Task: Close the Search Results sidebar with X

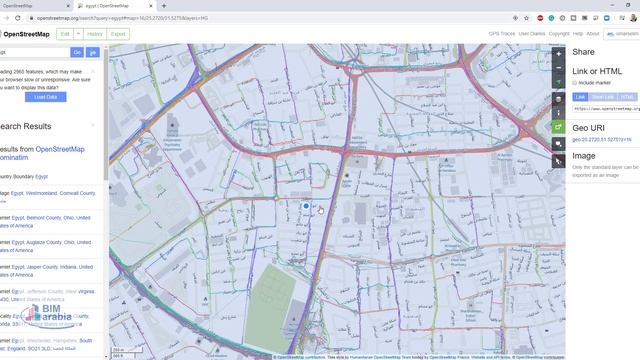Action: pyautogui.click(x=93, y=125)
